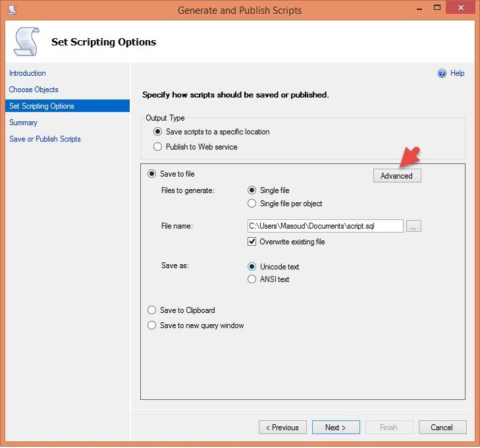Click the disabled Finish button
This screenshot has height=448, width=480.
pyautogui.click(x=389, y=428)
